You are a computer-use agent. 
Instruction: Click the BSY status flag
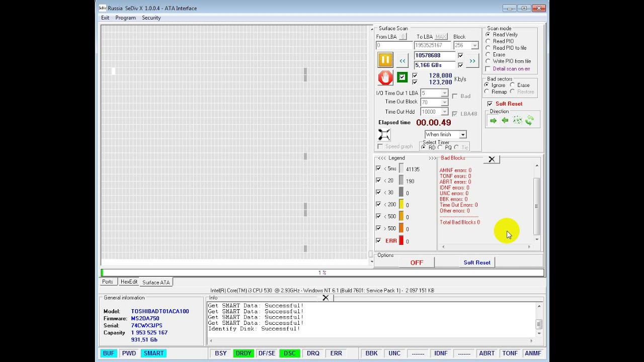click(x=220, y=353)
